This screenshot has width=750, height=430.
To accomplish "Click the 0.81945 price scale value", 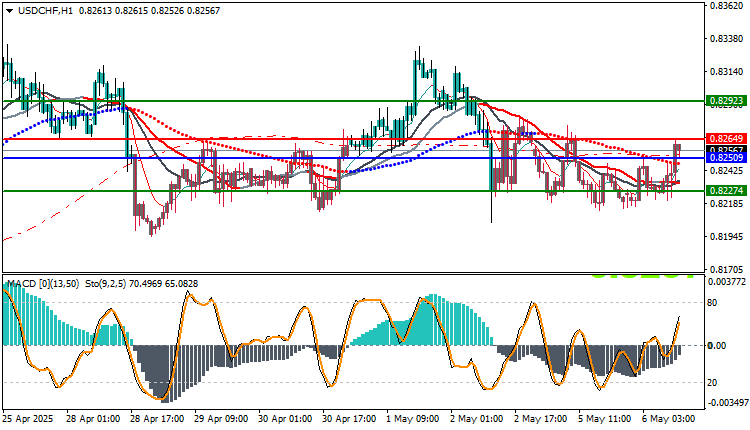I will tap(727, 237).
